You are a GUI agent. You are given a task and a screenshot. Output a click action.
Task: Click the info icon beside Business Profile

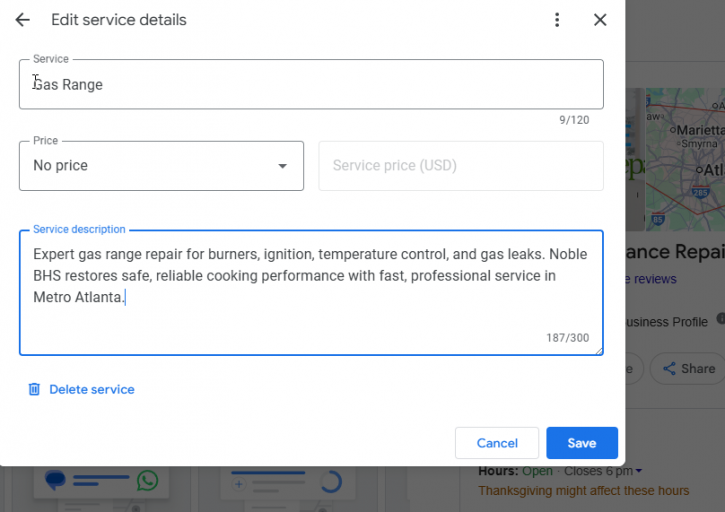[720, 320]
